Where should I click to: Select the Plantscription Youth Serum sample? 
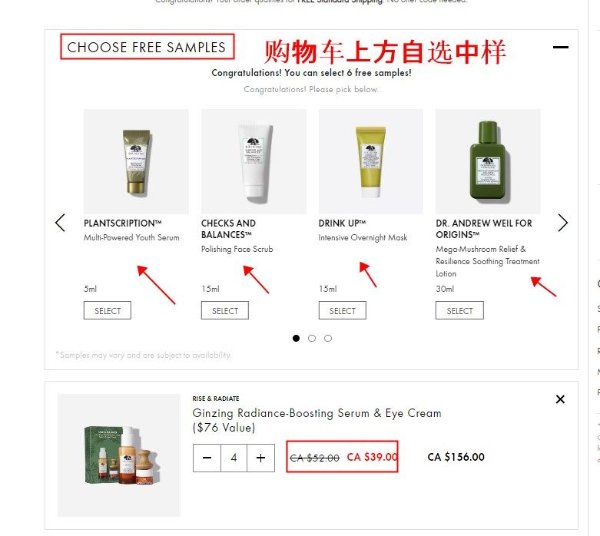[108, 311]
